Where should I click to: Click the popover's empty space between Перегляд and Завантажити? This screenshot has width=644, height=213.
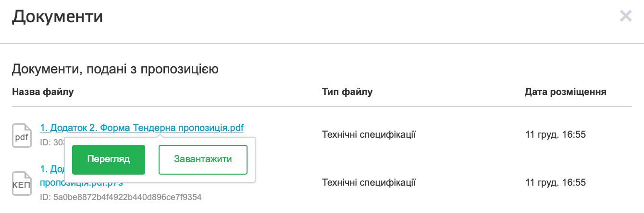[x=152, y=159]
